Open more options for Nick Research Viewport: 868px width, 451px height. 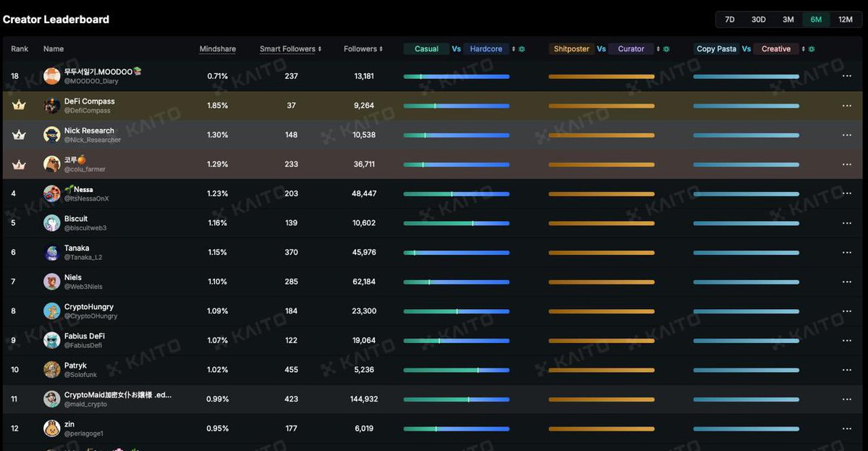click(847, 135)
